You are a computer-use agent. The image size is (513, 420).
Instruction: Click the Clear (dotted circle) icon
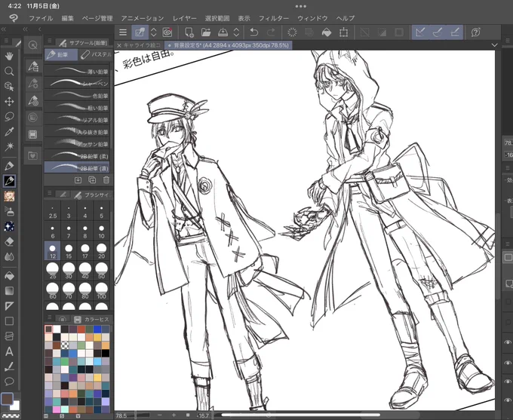pos(292,32)
